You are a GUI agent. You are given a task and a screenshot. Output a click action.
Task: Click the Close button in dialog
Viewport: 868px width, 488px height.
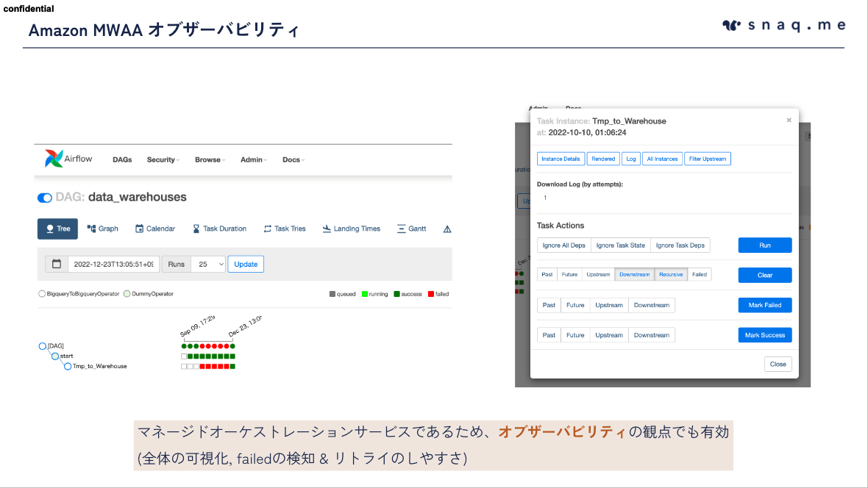tap(778, 364)
